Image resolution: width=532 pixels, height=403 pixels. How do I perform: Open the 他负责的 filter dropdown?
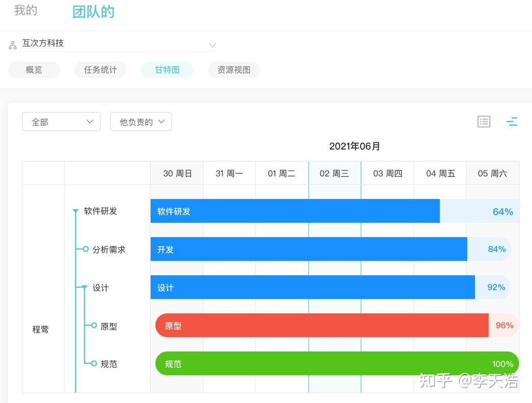tap(141, 121)
